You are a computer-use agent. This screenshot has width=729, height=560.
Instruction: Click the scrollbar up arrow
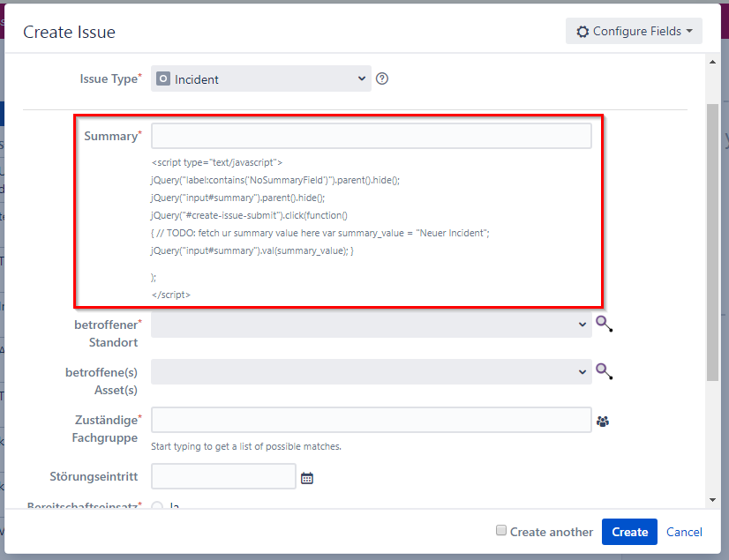tap(713, 62)
